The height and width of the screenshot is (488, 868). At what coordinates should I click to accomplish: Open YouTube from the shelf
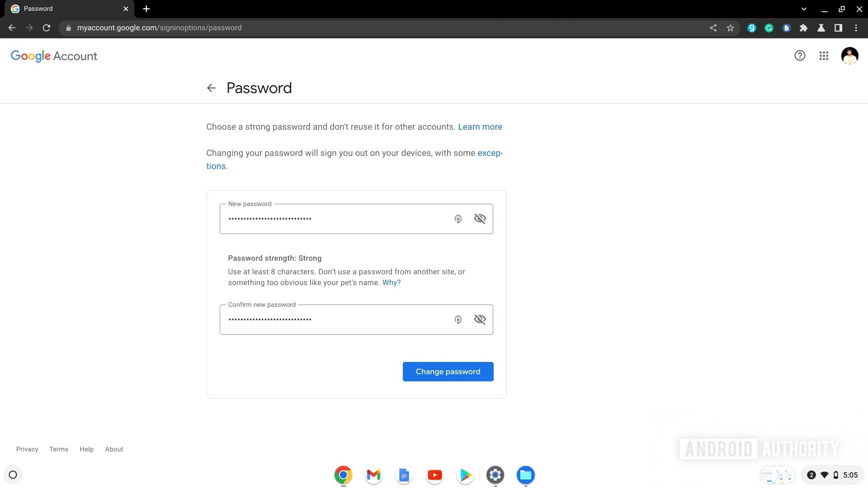tap(434, 475)
